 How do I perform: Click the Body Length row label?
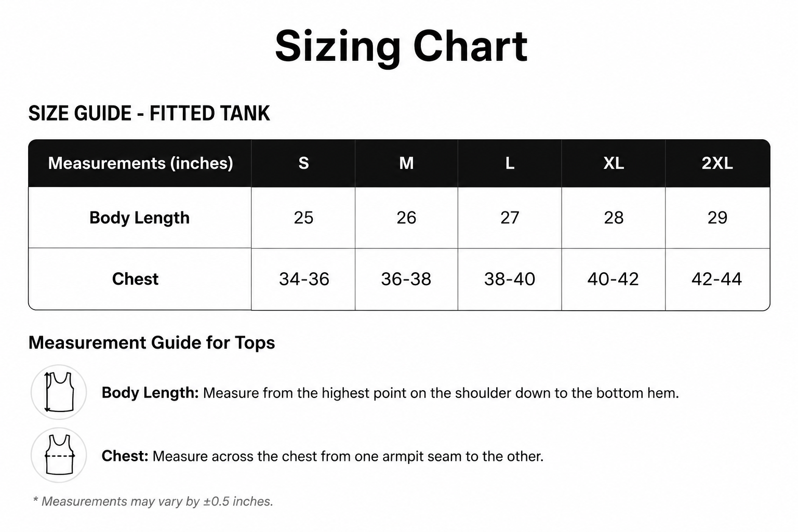point(140,218)
